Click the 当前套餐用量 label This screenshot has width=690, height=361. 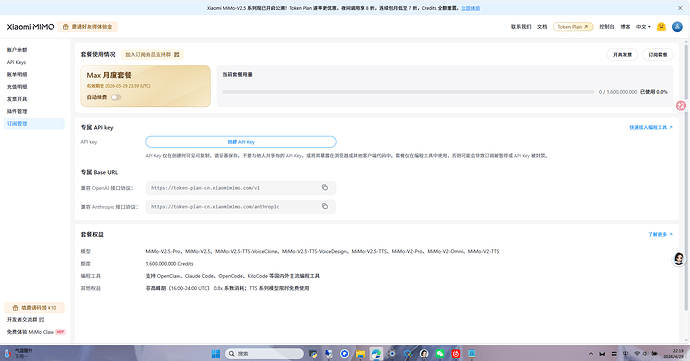point(237,75)
